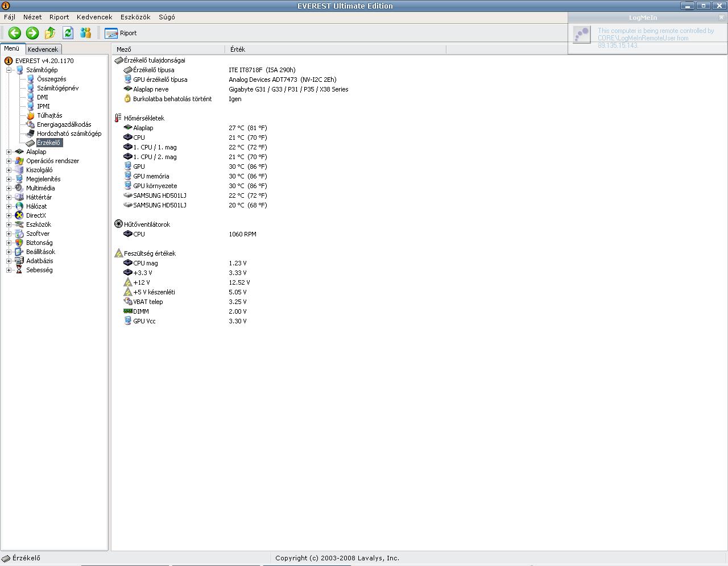Open the Fájl menu

pyautogui.click(x=10, y=17)
